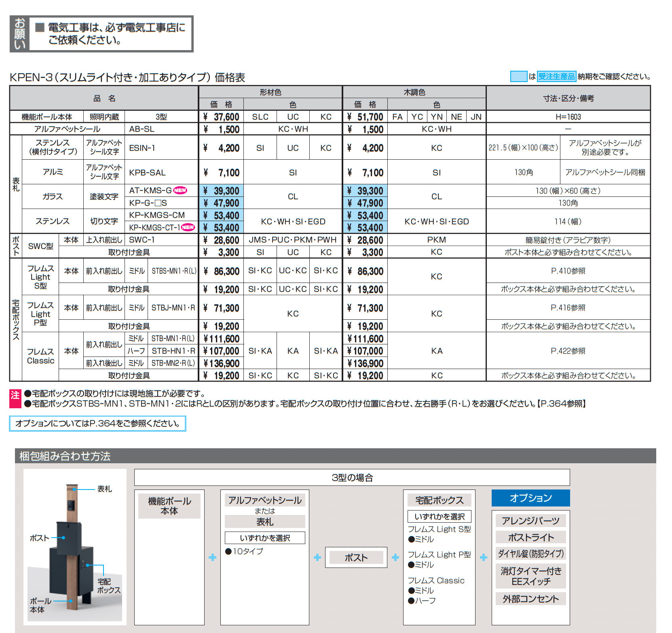Screen dimensions: 672x633
Task: Click the dark お願い label block
Action: (20, 34)
